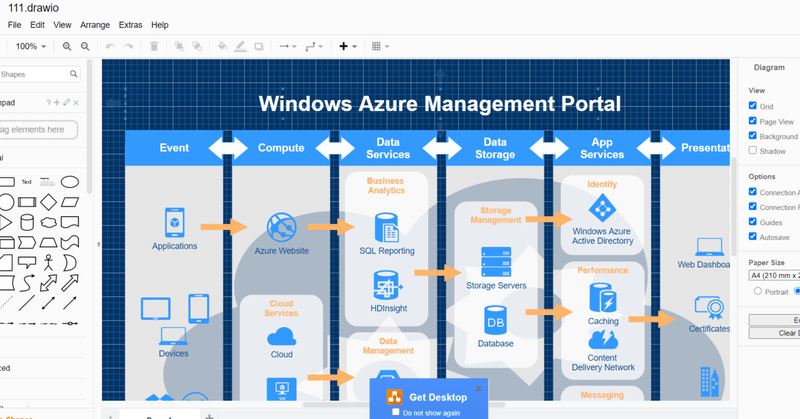Click the Database DB icon

click(495, 321)
